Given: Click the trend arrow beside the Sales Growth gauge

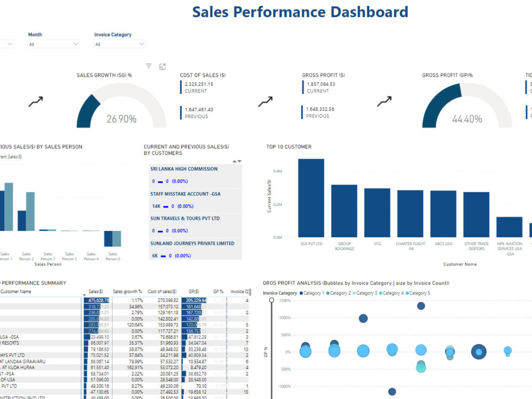Looking at the screenshot, I should tap(36, 101).
